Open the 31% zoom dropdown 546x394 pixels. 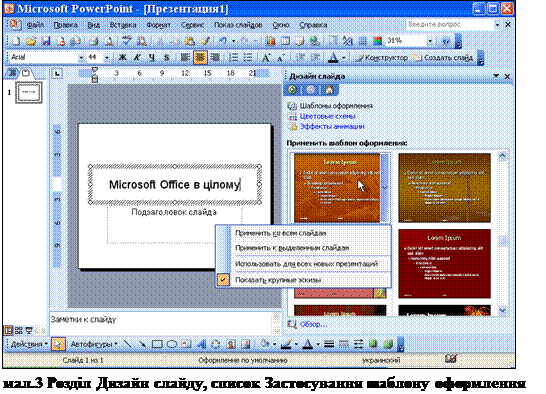[430, 41]
